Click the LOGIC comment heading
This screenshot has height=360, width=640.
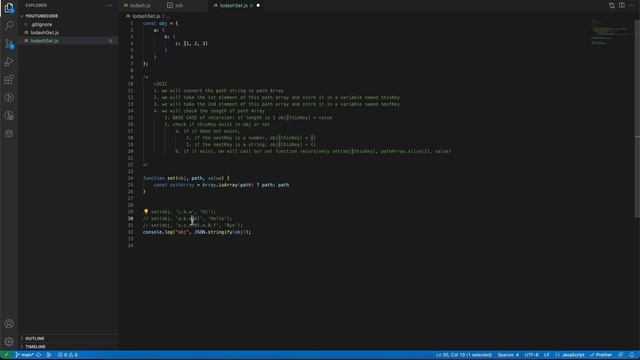coord(160,84)
